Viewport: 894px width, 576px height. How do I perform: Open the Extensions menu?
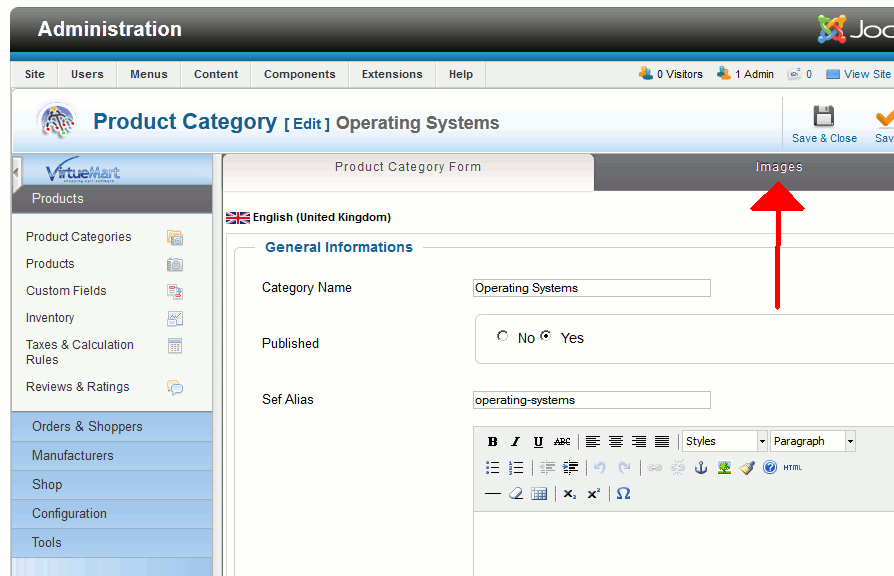[x=391, y=74]
